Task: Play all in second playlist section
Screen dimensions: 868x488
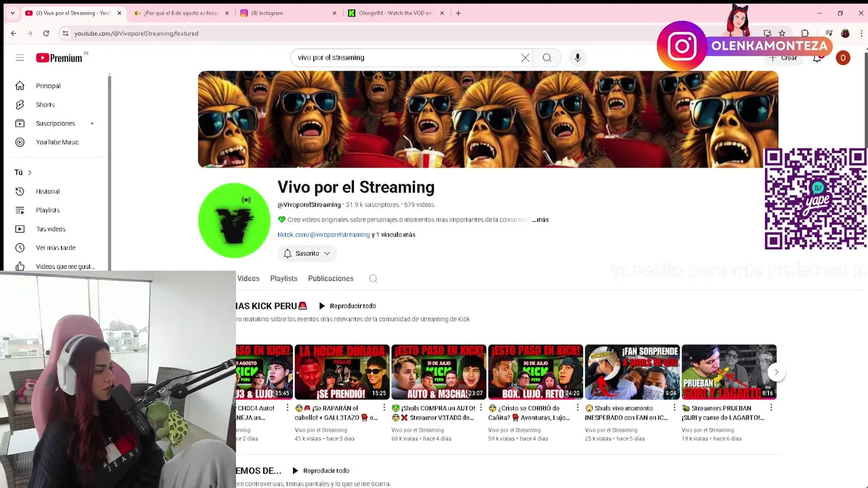Action: pyautogui.click(x=320, y=471)
